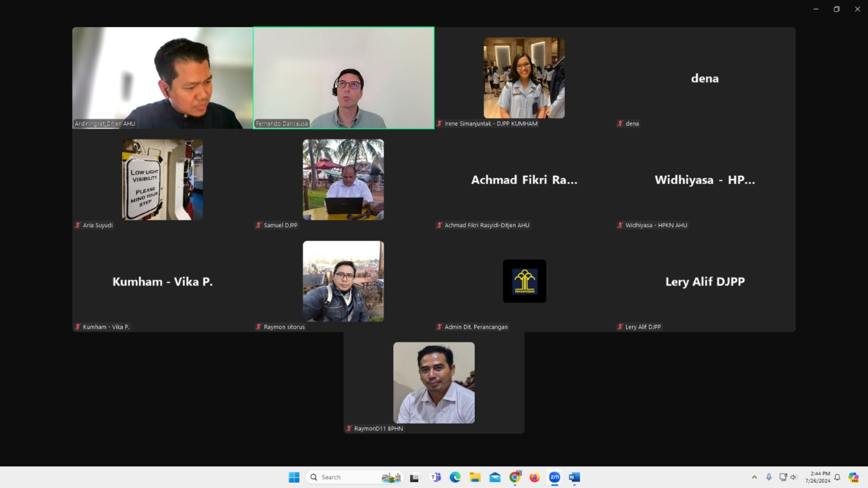
Task: Click Samuel DJPP's profile picture
Action: point(343,179)
